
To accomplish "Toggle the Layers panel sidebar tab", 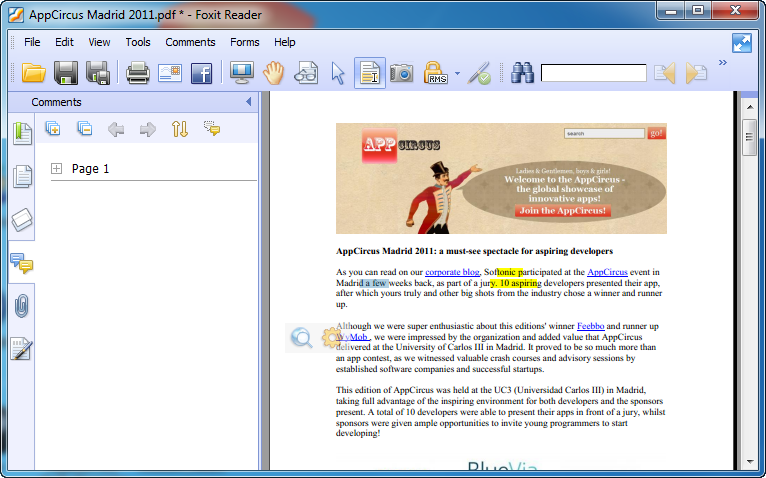I will [x=21, y=220].
